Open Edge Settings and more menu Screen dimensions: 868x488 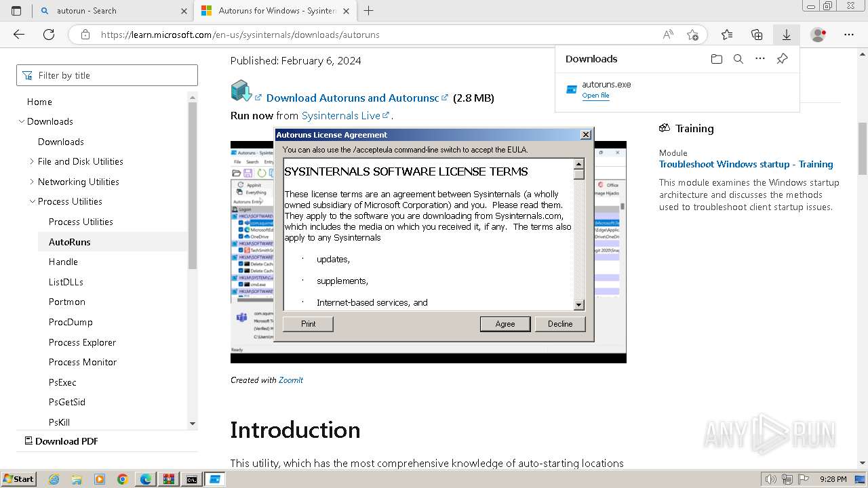click(849, 35)
